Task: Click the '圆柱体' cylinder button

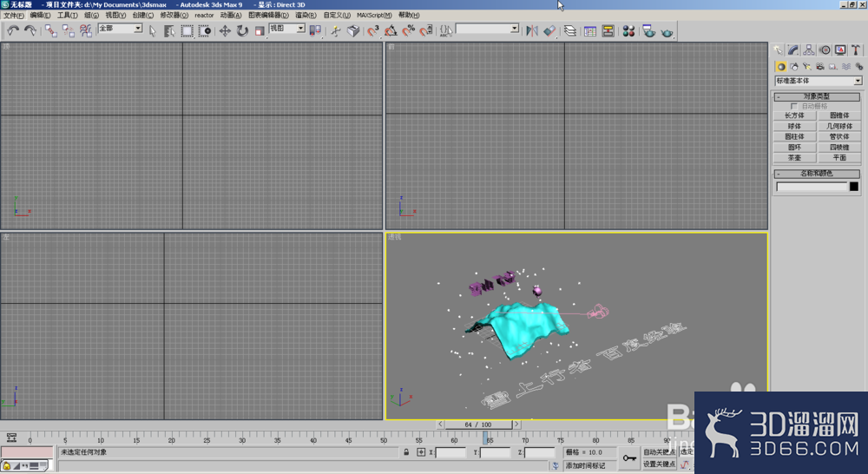Action: (x=794, y=137)
